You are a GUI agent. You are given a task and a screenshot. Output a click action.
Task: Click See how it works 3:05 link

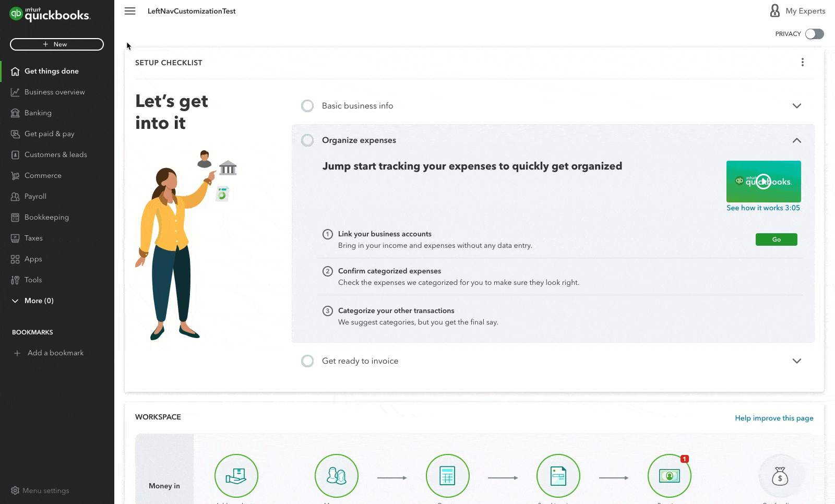(x=763, y=208)
